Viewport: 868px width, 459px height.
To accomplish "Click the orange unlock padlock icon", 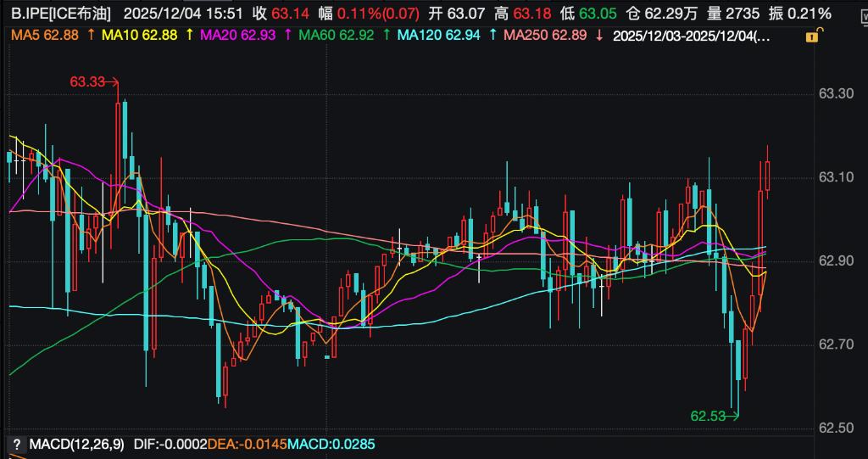I will tap(812, 36).
